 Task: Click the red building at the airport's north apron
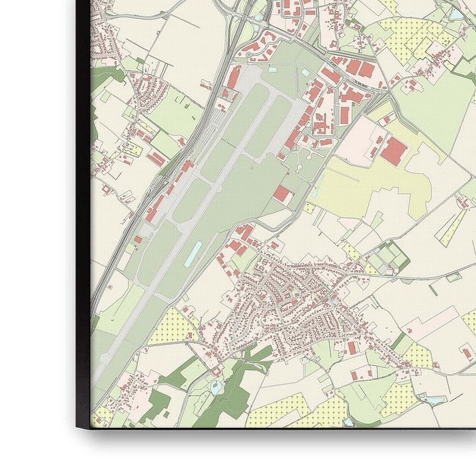coord(233,78)
